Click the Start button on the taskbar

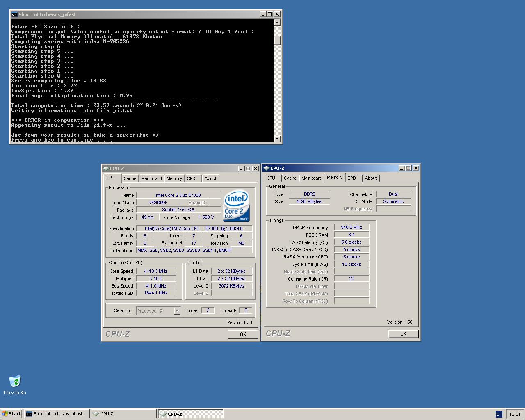(11, 414)
